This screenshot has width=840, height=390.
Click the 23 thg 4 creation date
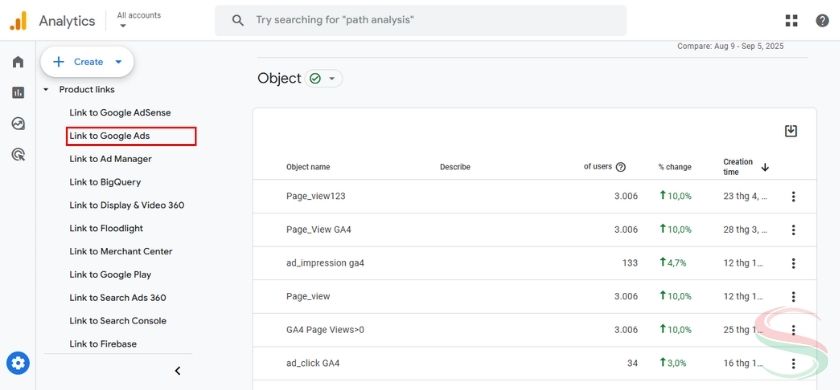click(x=745, y=196)
